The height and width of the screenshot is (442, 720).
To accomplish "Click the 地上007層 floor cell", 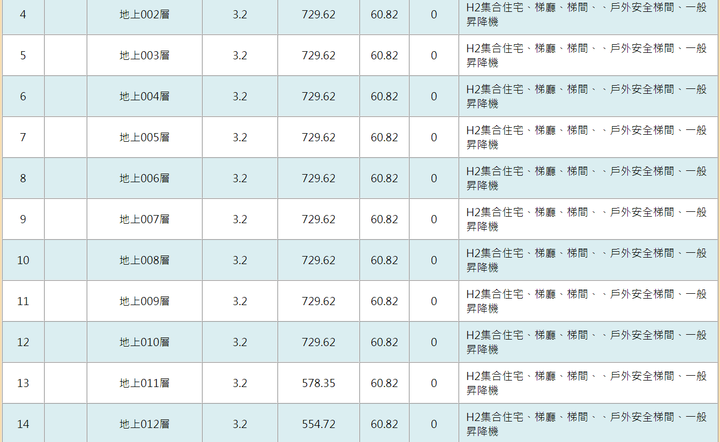I will pos(145,219).
